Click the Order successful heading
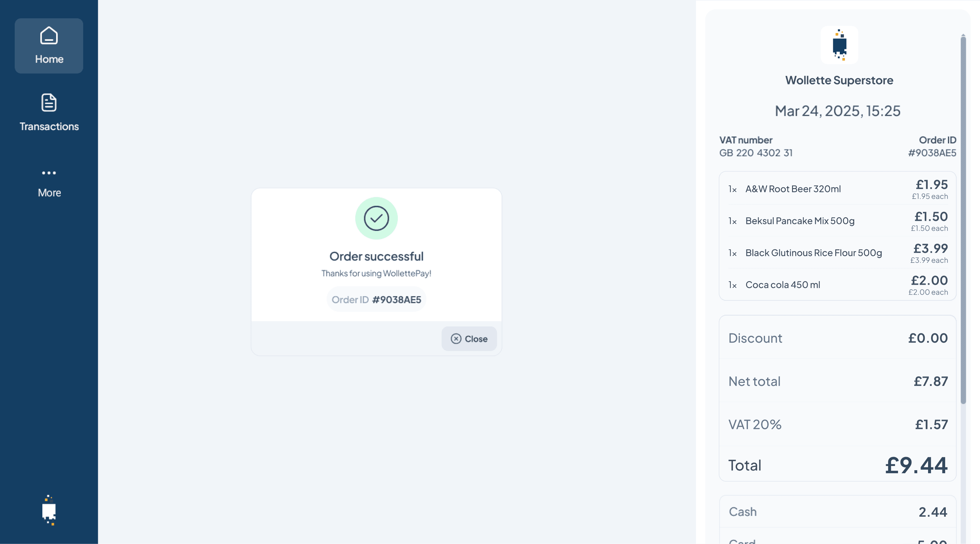Image resolution: width=980 pixels, height=544 pixels. [376, 257]
